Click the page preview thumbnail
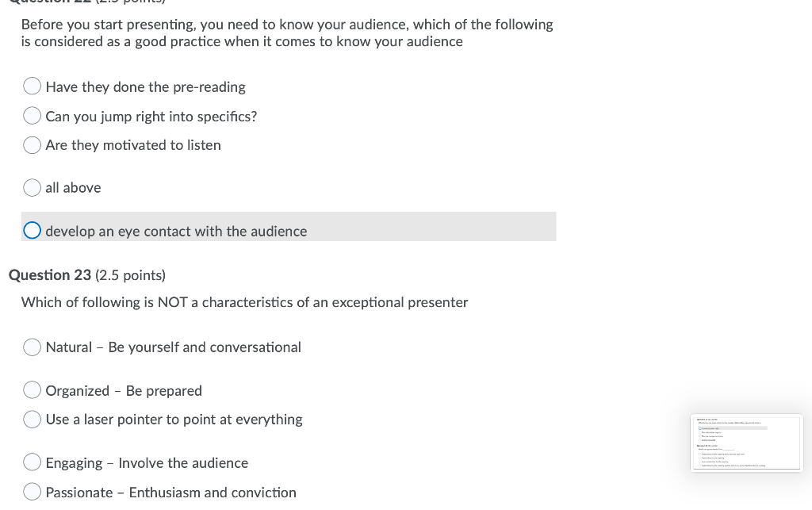Viewport: 812px width, 510px height. (x=746, y=443)
